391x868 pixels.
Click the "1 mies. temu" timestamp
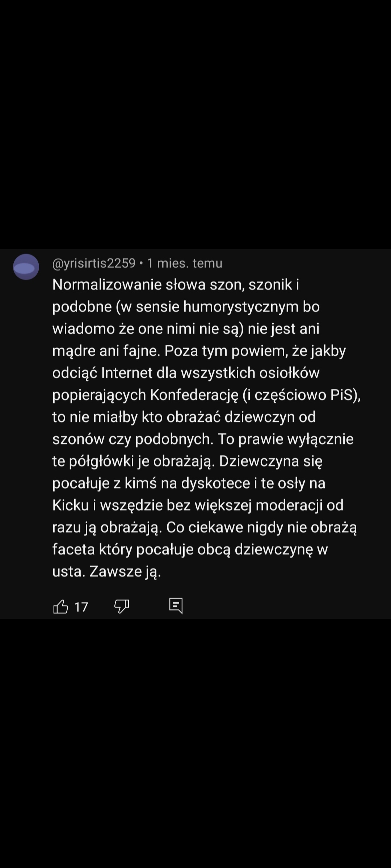[185, 263]
